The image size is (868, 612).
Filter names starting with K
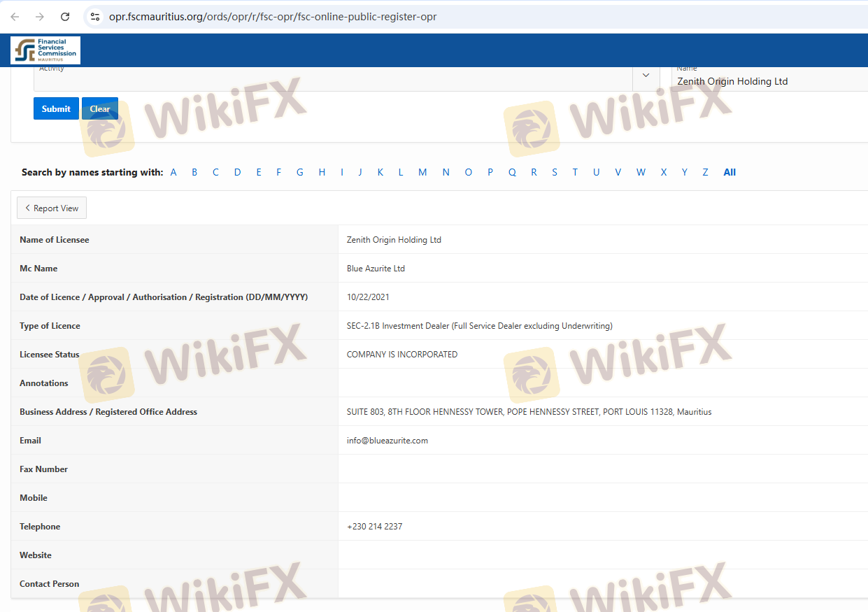(380, 172)
